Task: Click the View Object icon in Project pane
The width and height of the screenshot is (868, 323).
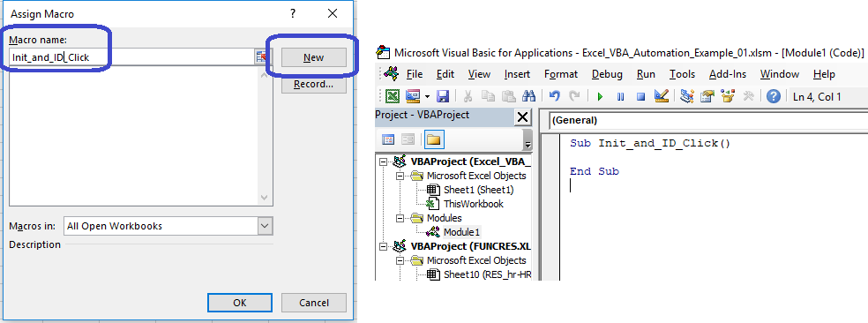Action: pyautogui.click(x=408, y=139)
